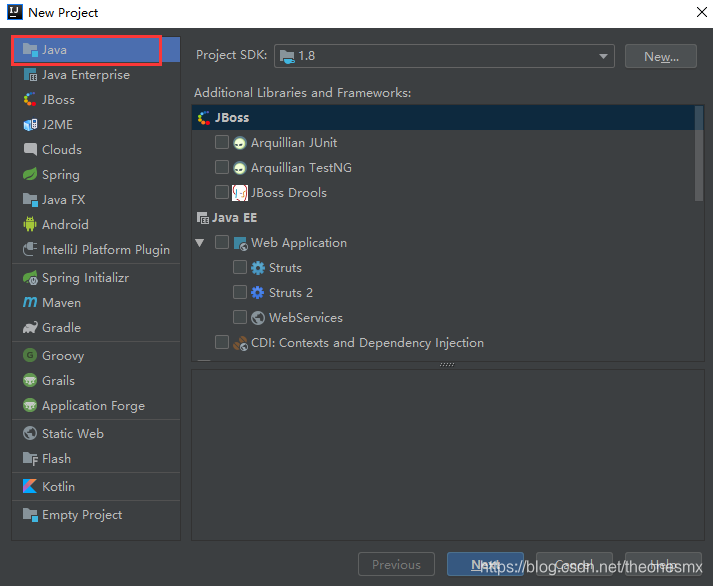Image resolution: width=713 pixels, height=586 pixels.
Task: Select Android project type label
Action: coord(65,225)
